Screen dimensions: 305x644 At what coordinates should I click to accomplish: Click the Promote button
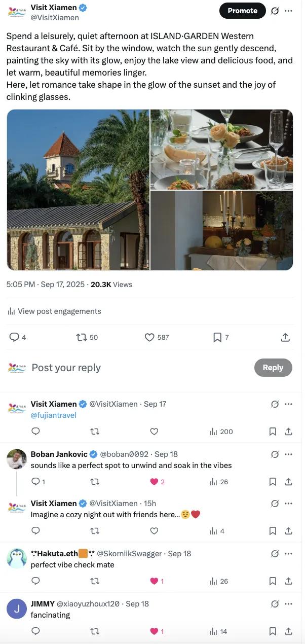point(242,11)
